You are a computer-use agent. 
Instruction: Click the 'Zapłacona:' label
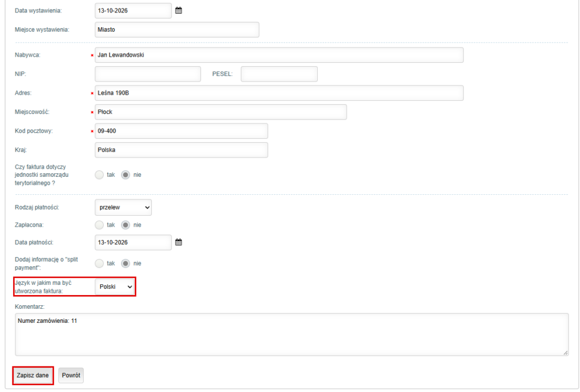click(29, 225)
